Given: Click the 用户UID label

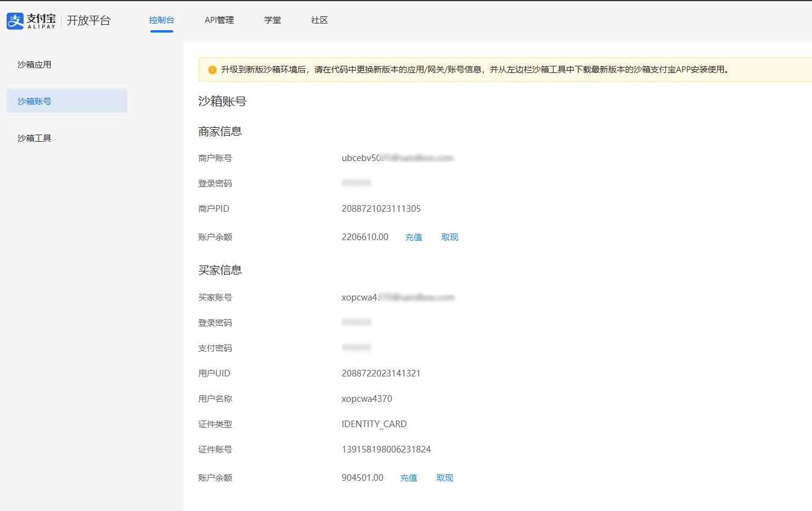Looking at the screenshot, I should [x=214, y=373].
